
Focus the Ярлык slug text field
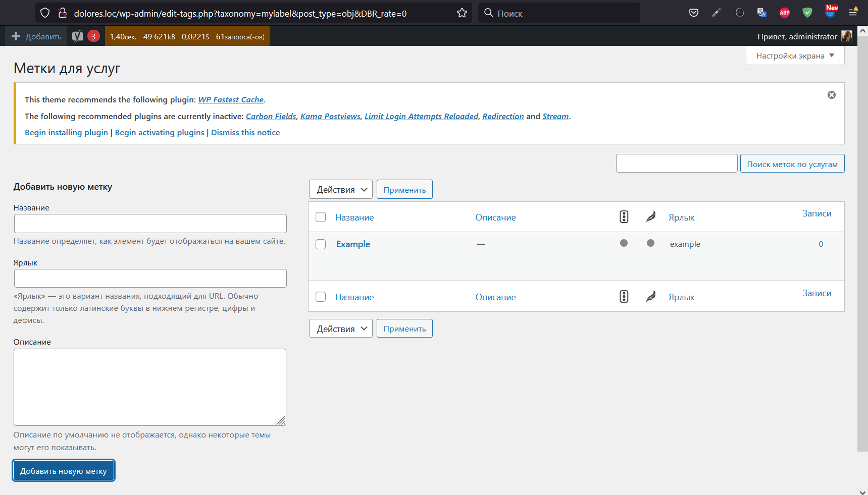(x=150, y=279)
